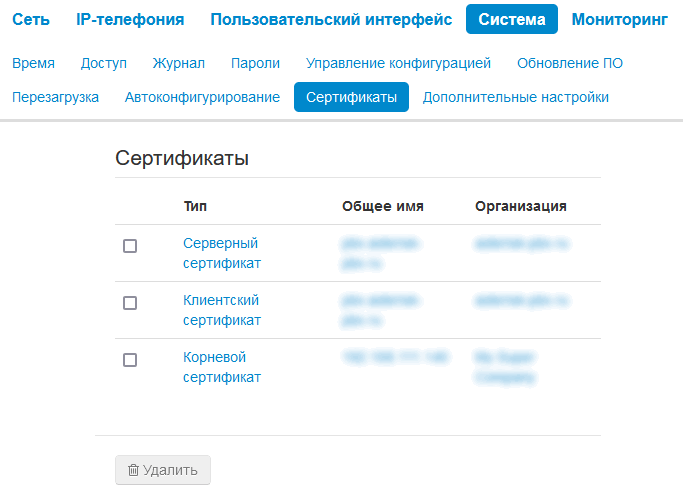Open Дополнительные настройки page

point(516,97)
